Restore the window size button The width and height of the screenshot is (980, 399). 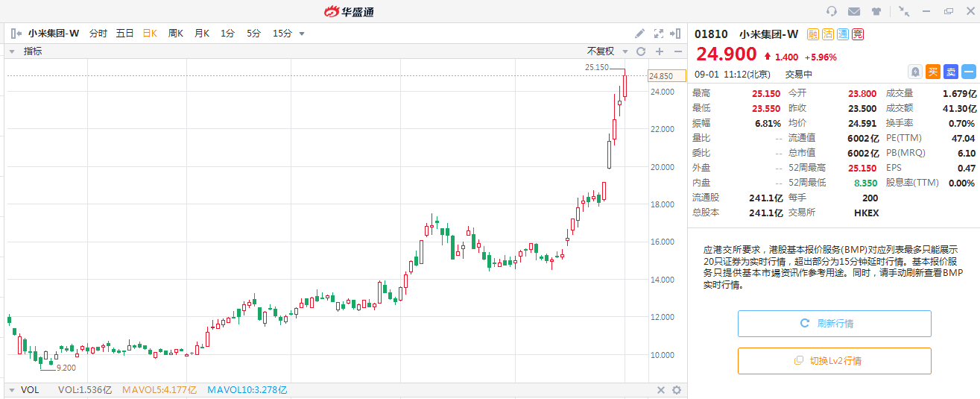948,10
